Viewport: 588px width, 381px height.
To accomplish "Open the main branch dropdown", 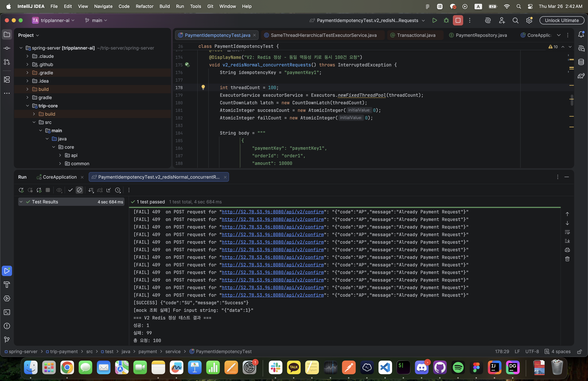I will coord(96,20).
